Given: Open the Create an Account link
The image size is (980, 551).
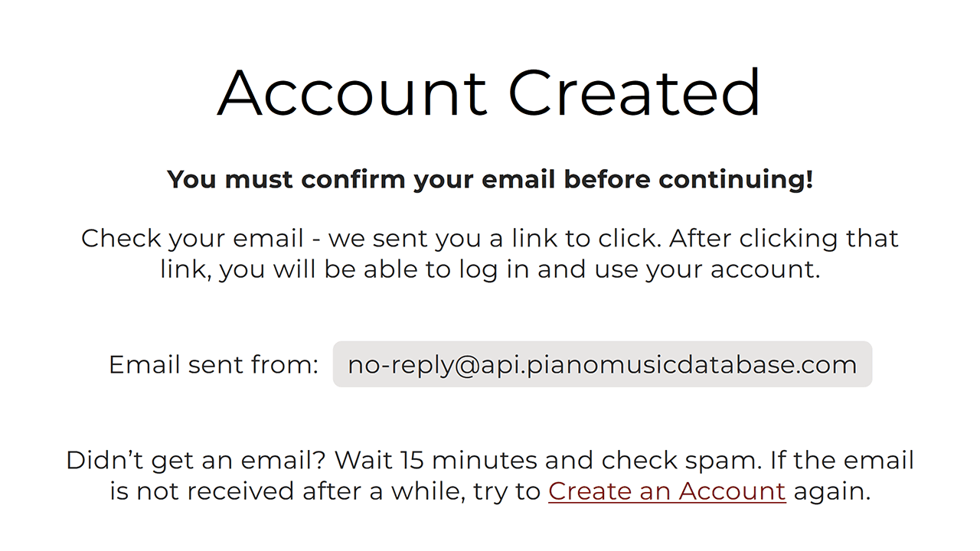Looking at the screenshot, I should (x=667, y=491).
